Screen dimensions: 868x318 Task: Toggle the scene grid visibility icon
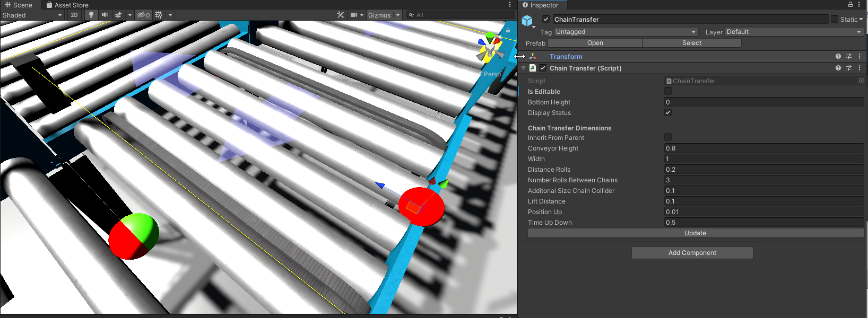159,15
